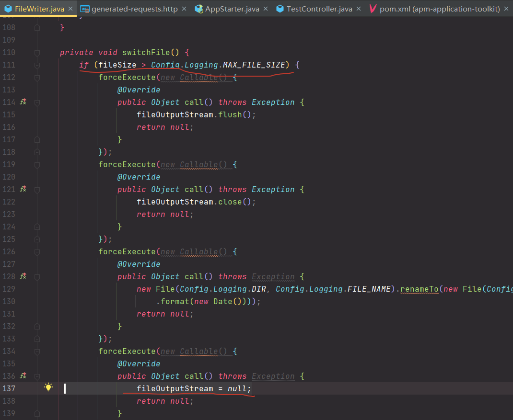This screenshot has height=420, width=513.
Task: Click the switchFile method name
Action: pyautogui.click(x=146, y=52)
